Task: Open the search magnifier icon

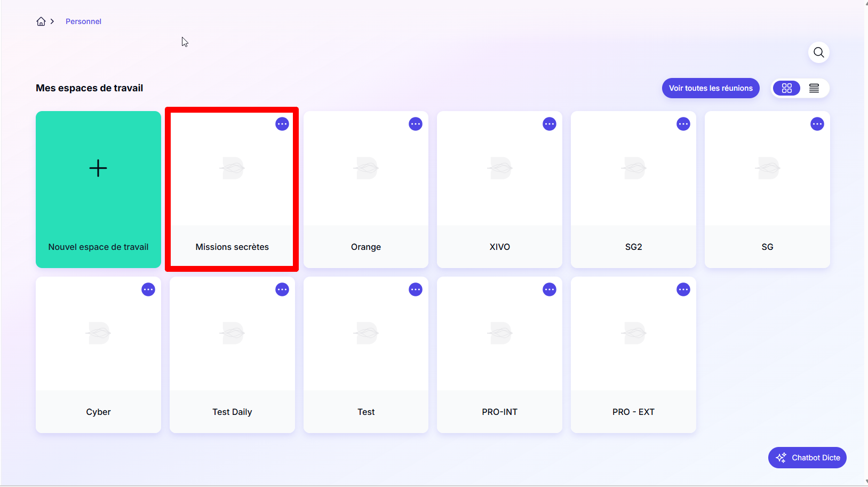Action: click(819, 52)
